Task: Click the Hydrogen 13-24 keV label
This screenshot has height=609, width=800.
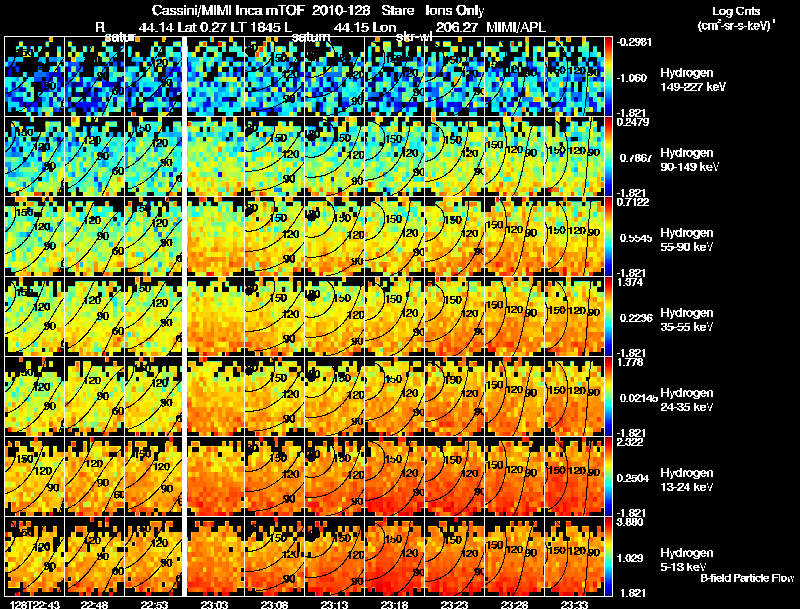Action: coord(687,479)
